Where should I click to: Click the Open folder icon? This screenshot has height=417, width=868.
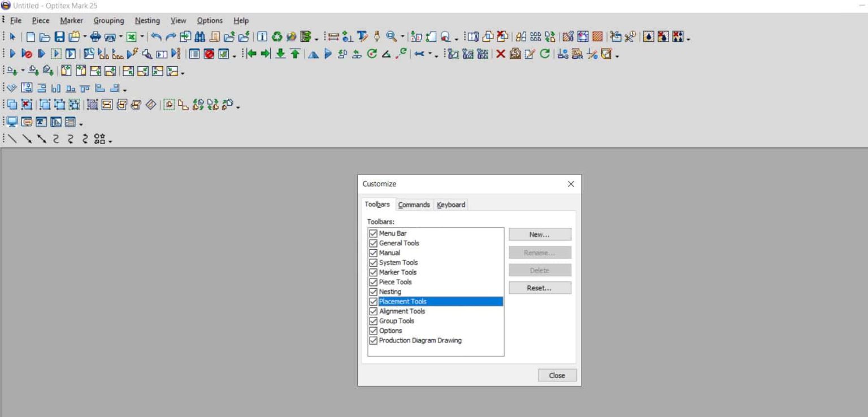[x=45, y=37]
